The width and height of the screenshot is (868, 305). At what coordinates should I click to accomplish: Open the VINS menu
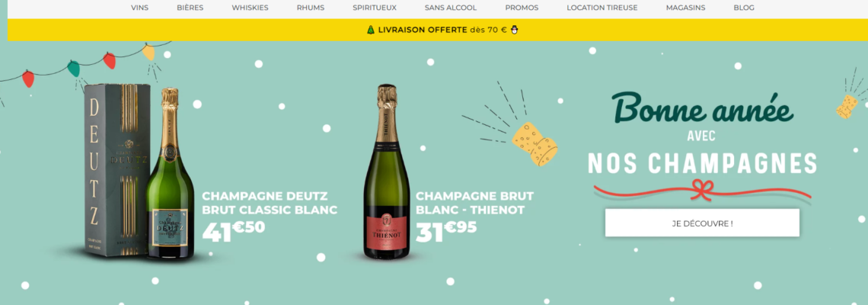139,8
